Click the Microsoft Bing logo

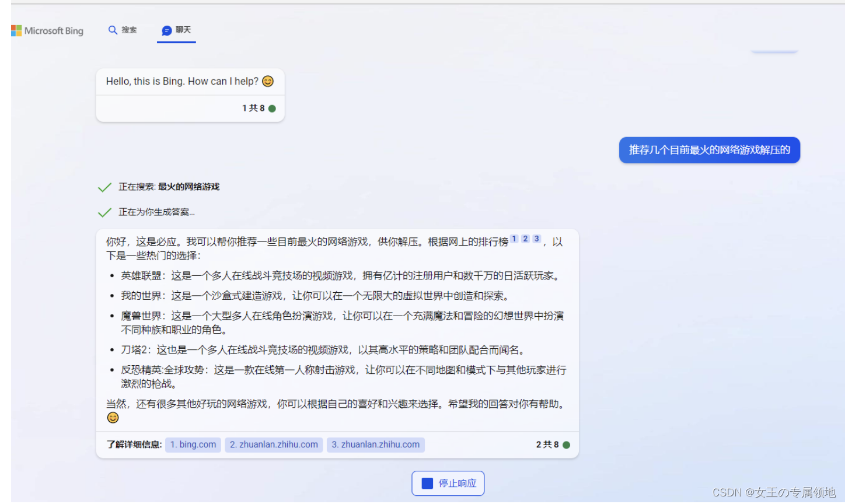click(47, 31)
